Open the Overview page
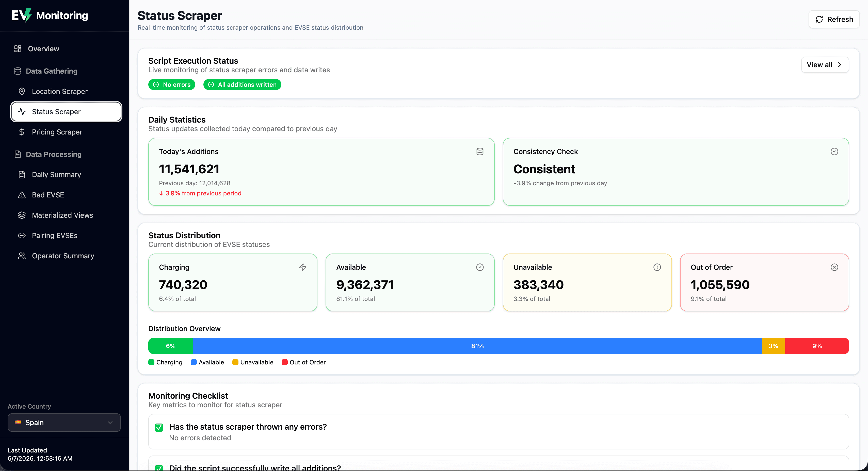868x471 pixels. [x=66, y=49]
